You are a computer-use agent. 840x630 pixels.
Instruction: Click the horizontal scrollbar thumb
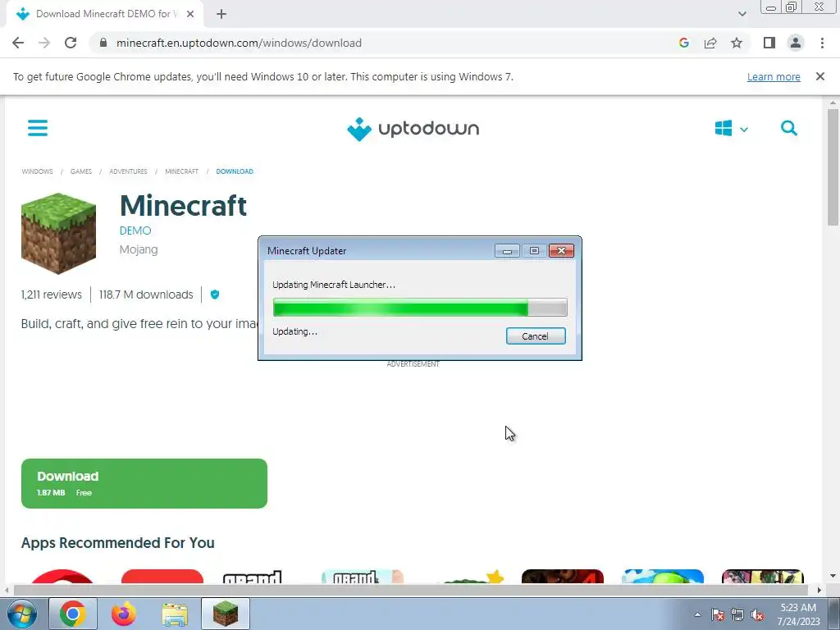click(411, 590)
